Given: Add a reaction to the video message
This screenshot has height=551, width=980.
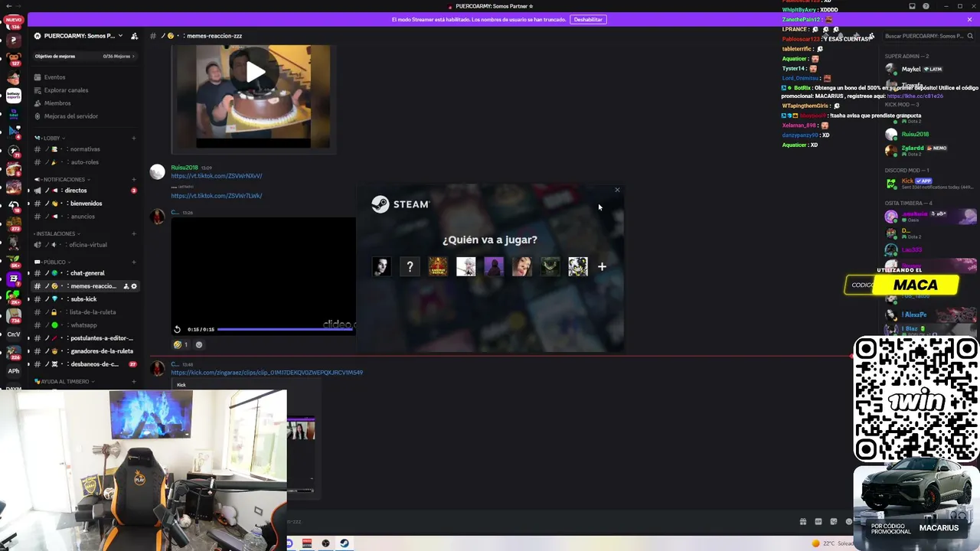Looking at the screenshot, I should click(199, 344).
